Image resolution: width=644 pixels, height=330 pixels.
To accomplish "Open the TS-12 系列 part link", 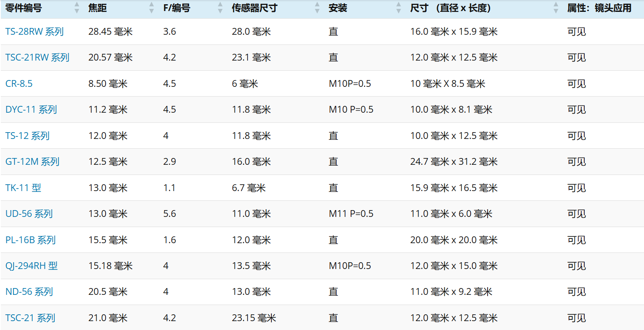I will 28,136.
